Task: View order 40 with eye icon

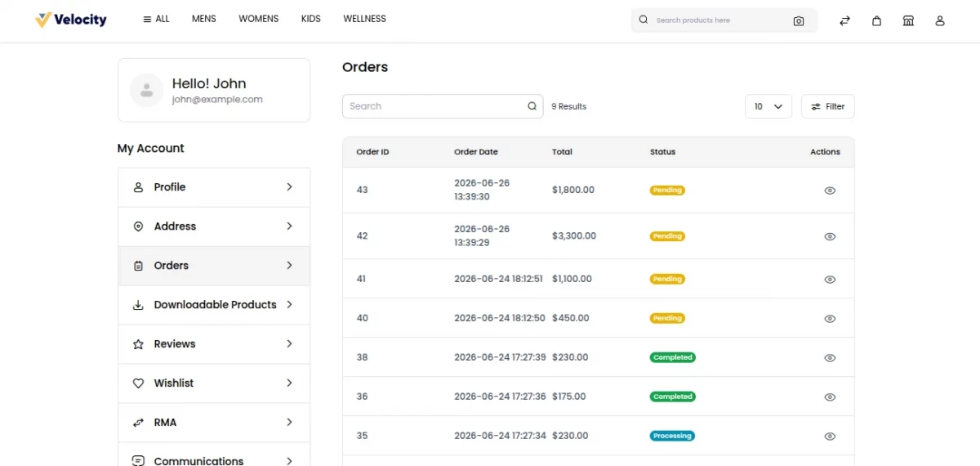Action: pyautogui.click(x=830, y=319)
